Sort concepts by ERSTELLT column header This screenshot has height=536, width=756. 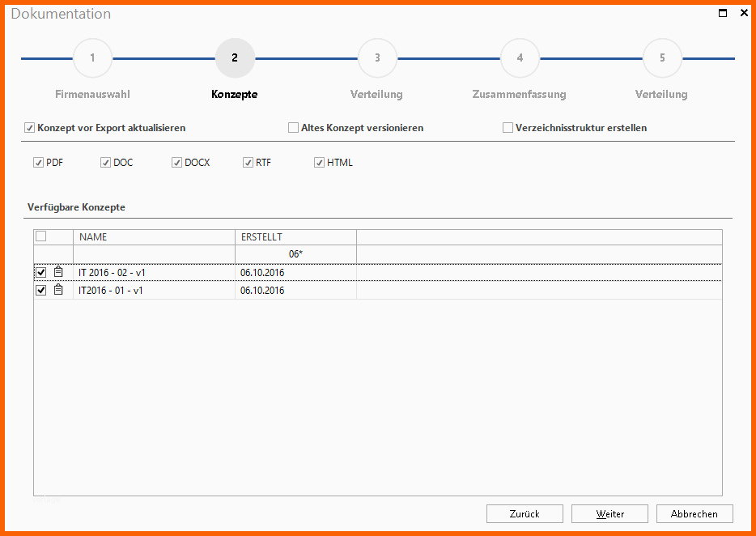coord(295,237)
